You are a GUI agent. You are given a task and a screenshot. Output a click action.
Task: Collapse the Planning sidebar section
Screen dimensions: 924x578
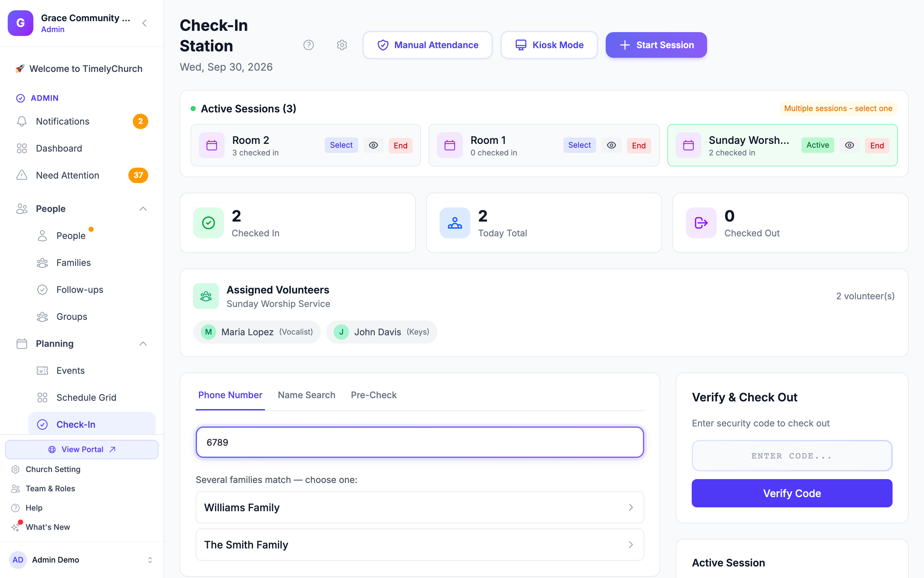[143, 344]
